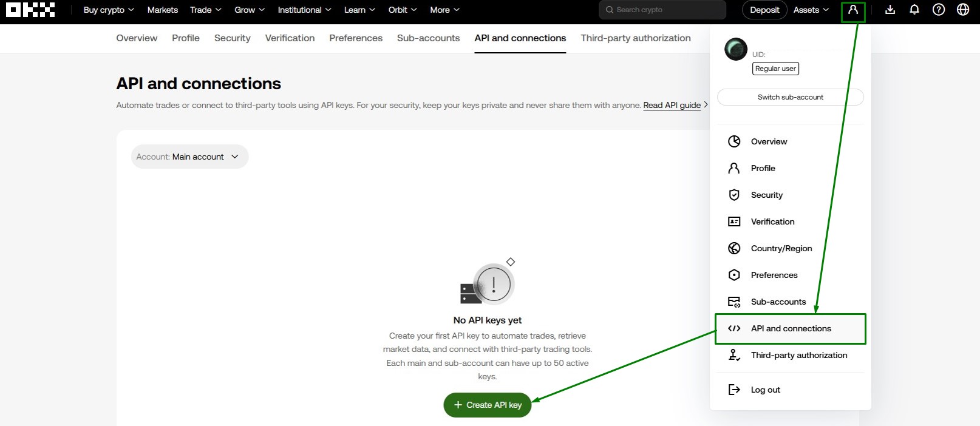Image resolution: width=980 pixels, height=426 pixels.
Task: Click the Verification ID card icon
Action: (x=734, y=221)
